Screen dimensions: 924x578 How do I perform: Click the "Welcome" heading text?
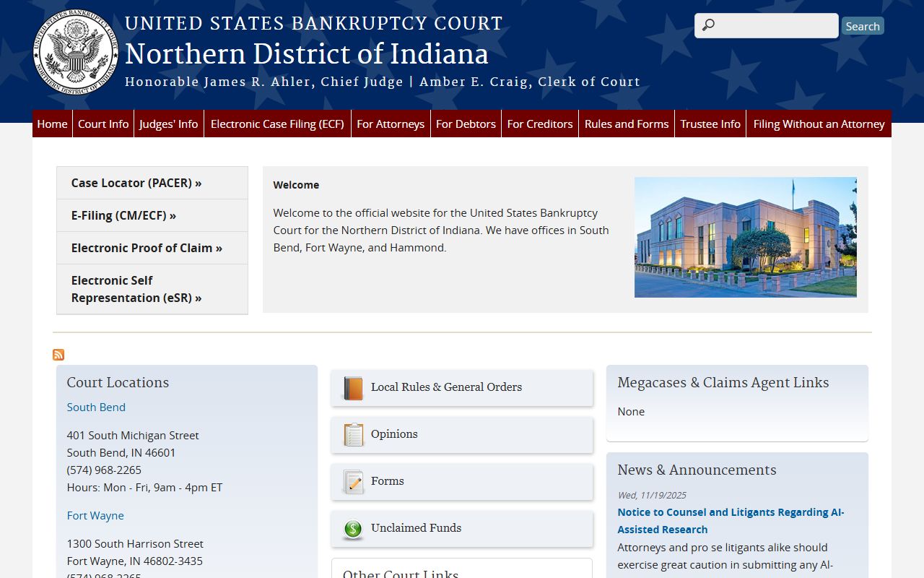click(296, 185)
